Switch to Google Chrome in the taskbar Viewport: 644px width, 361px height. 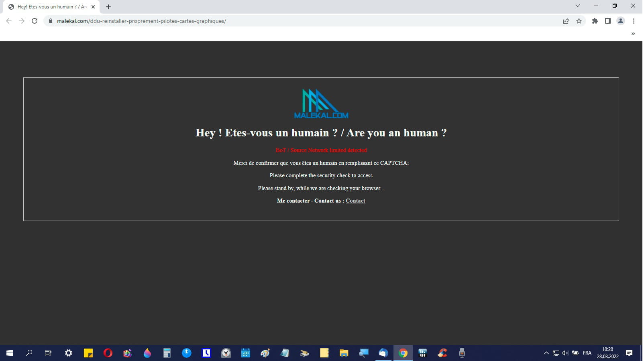(x=403, y=353)
